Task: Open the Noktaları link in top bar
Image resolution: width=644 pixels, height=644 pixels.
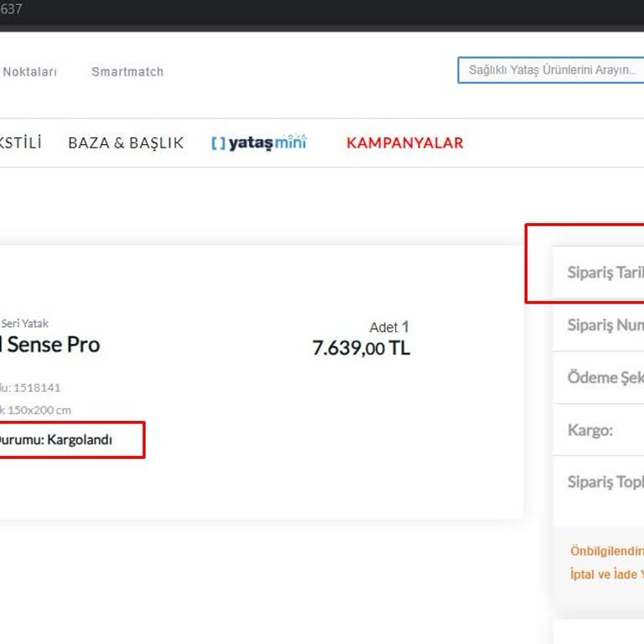Action: pos(29,72)
